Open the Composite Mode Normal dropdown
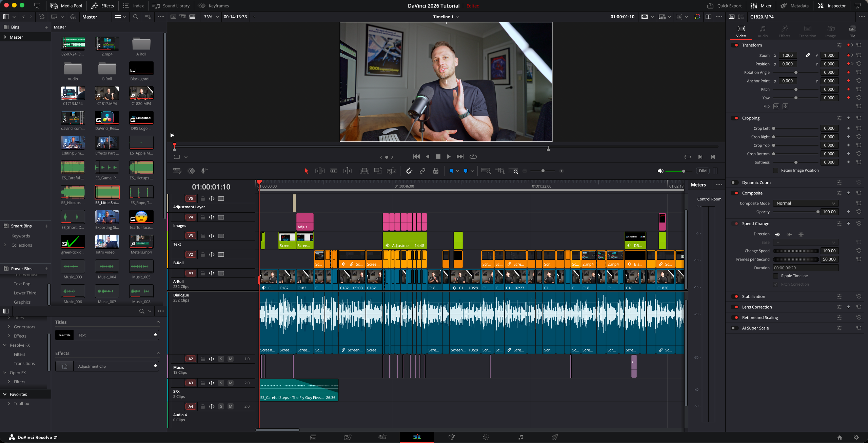Screen dimensions: 868x443 (x=806, y=203)
